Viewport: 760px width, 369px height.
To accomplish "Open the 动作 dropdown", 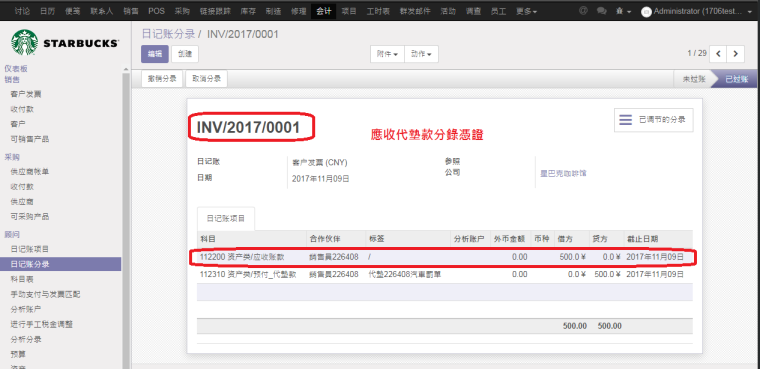I will pyautogui.click(x=421, y=54).
